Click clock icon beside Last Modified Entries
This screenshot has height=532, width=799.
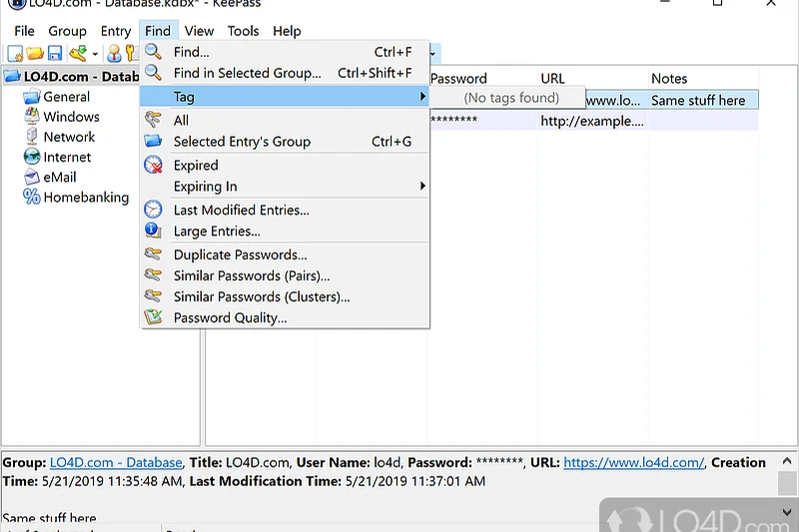[x=153, y=210]
